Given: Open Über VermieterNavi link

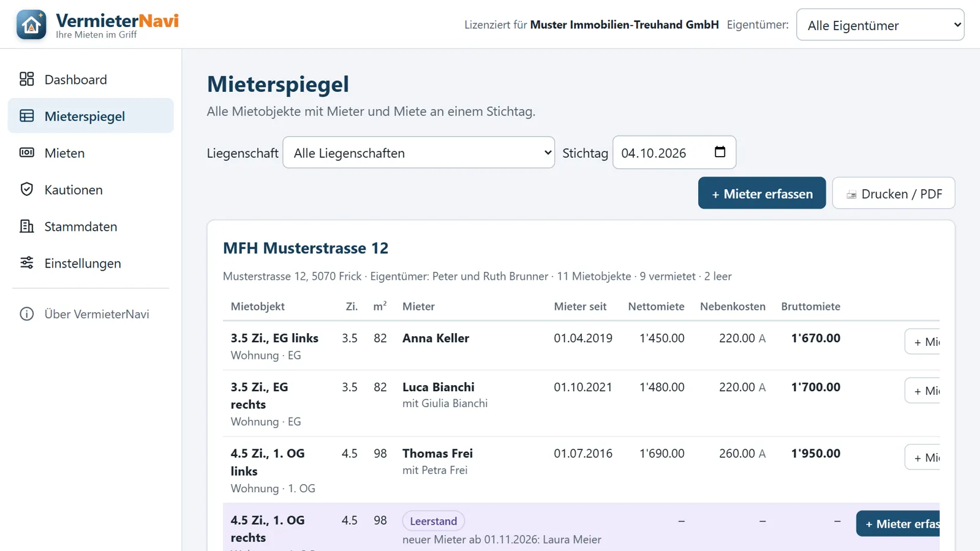Looking at the screenshot, I should [91, 314].
